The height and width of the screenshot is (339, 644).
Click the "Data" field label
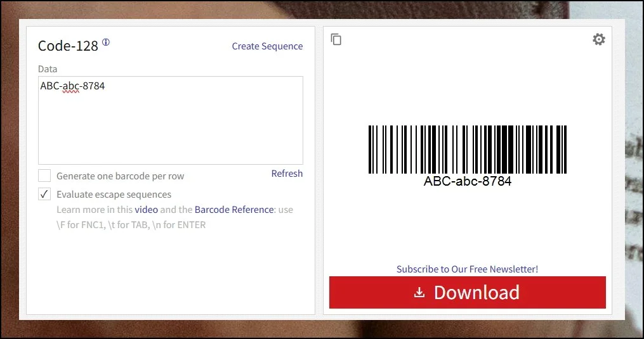coord(48,69)
